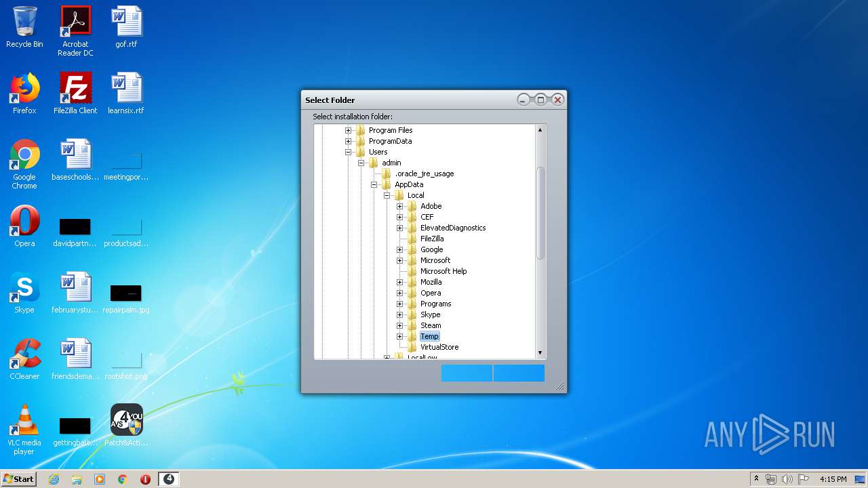Open Windows Explorer taskbar icon
Viewport: 868px width, 488px height.
[77, 479]
